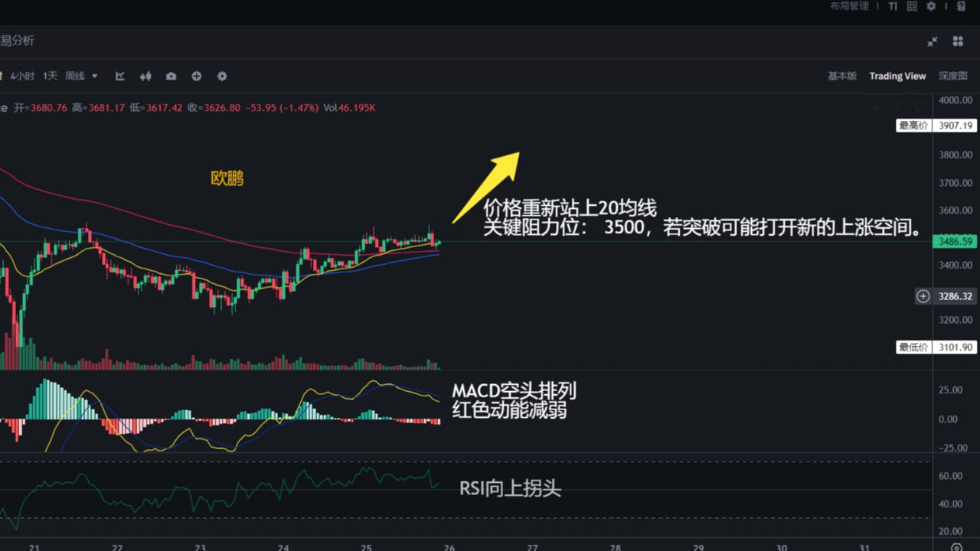Click the grid layout icon near 布局管理
980x551 pixels.
click(x=911, y=6)
